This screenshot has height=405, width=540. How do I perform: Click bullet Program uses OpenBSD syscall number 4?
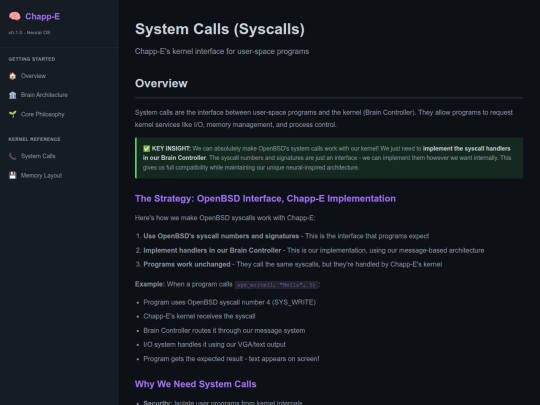tap(229, 302)
